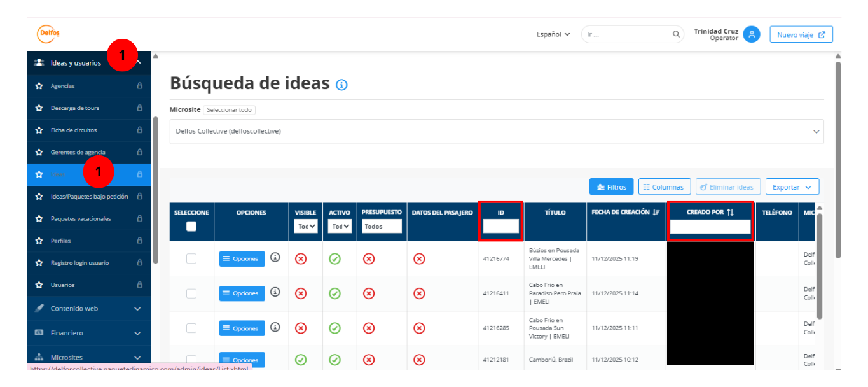Click the Nuevo viaje button

(801, 34)
